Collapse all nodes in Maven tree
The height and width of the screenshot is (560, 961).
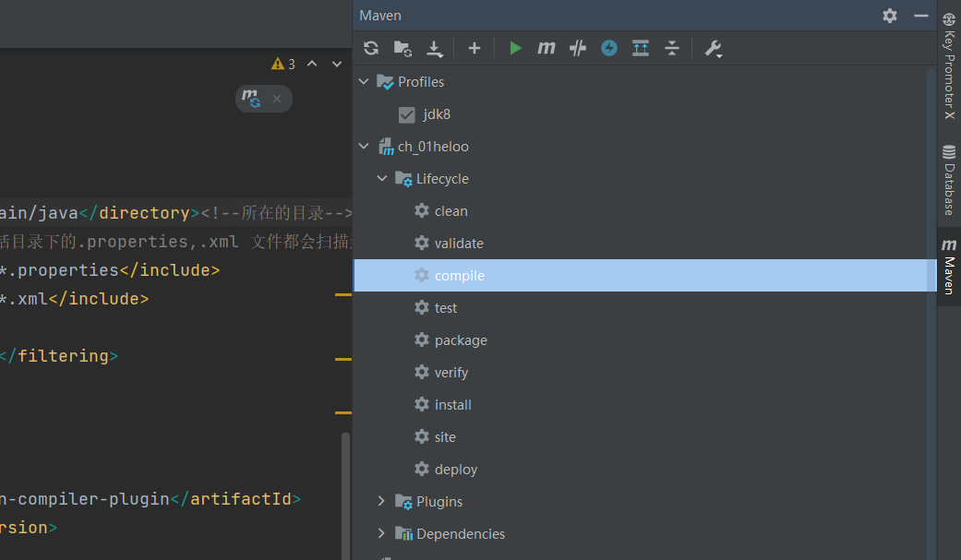(672, 48)
